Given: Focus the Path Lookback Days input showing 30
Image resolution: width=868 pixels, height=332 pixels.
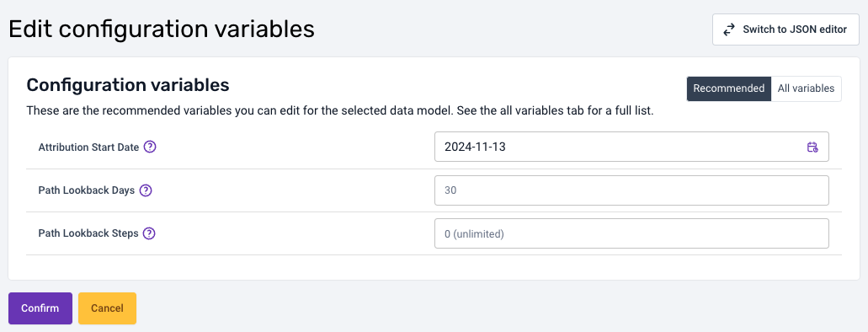Looking at the screenshot, I should 631,190.
